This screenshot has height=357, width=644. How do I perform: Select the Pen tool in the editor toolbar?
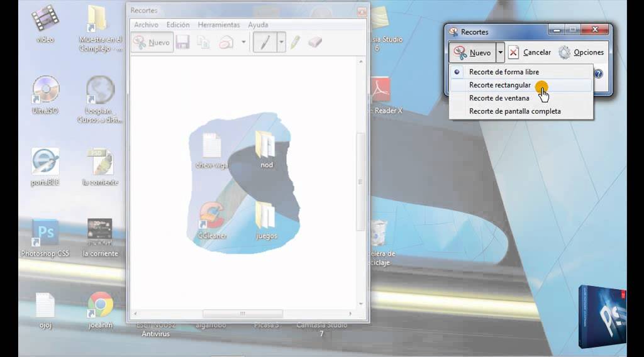[265, 42]
